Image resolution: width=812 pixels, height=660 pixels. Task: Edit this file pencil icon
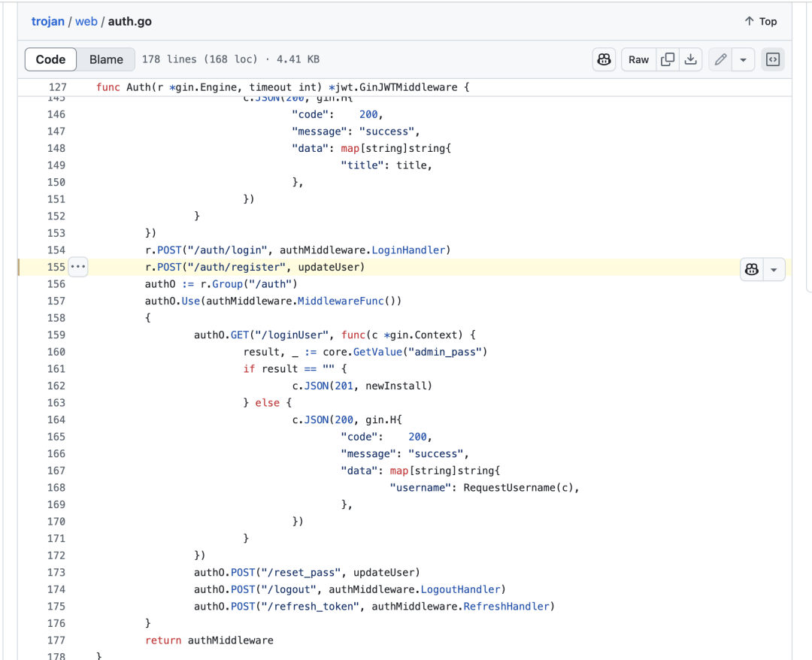[x=720, y=59]
